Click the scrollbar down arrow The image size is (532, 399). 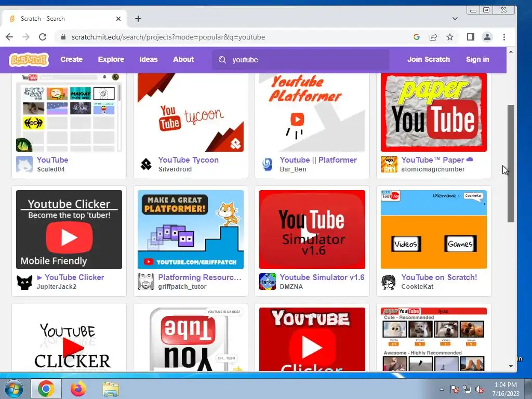coord(511,366)
